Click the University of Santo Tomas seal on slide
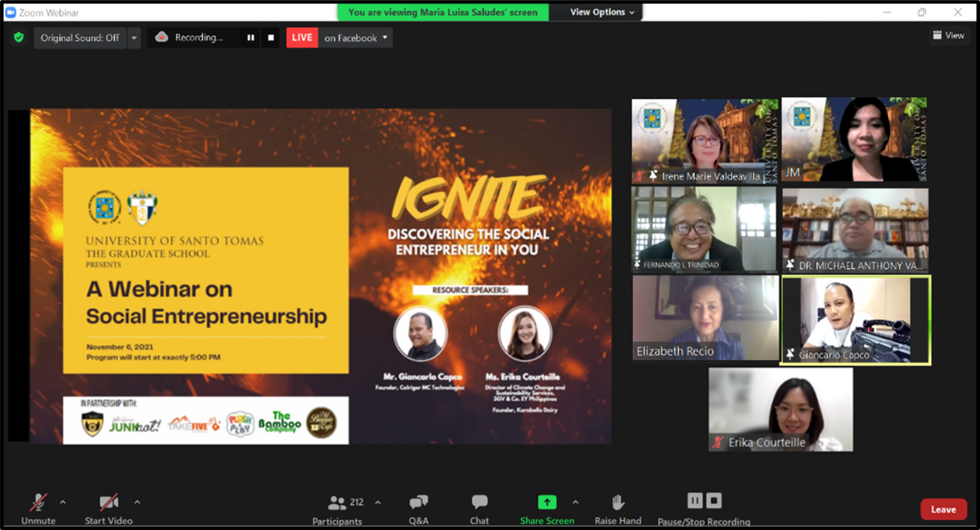This screenshot has width=980, height=530. [104, 207]
